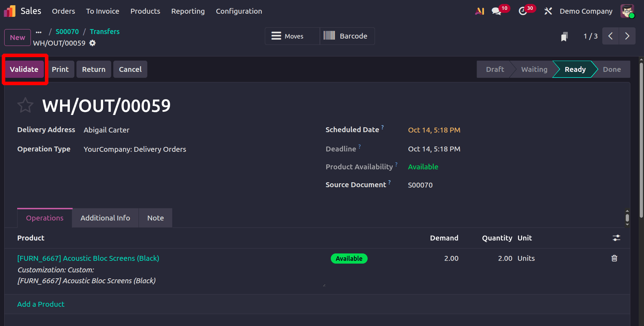Viewport: 644px width, 326px height.
Task: Click the Sales app logo icon
Action: click(10, 11)
